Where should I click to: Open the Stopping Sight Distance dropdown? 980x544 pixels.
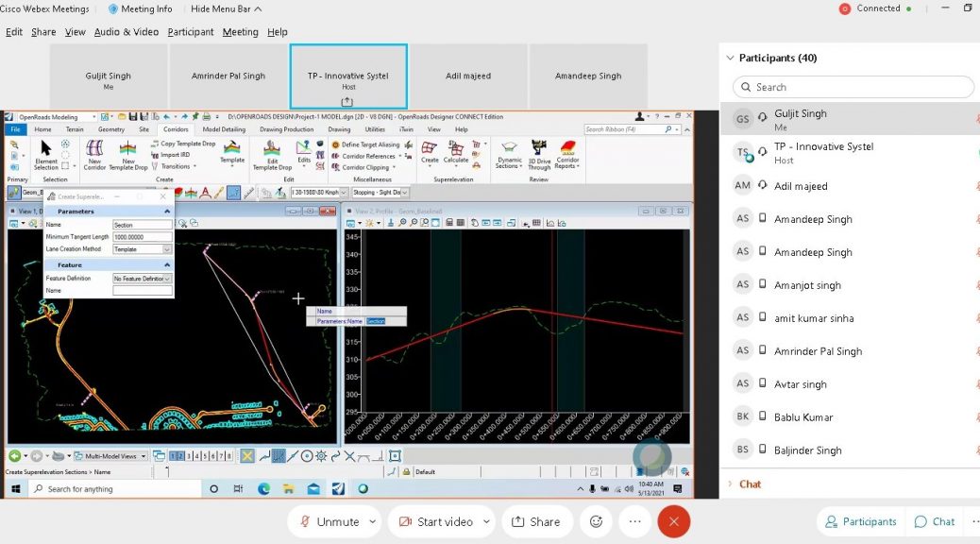point(380,193)
